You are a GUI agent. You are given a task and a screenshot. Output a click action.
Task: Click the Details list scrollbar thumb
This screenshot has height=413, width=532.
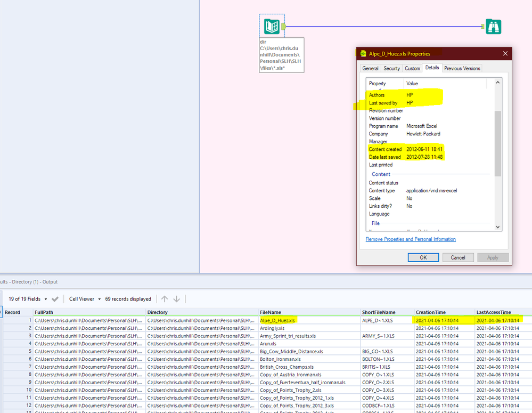click(x=498, y=143)
